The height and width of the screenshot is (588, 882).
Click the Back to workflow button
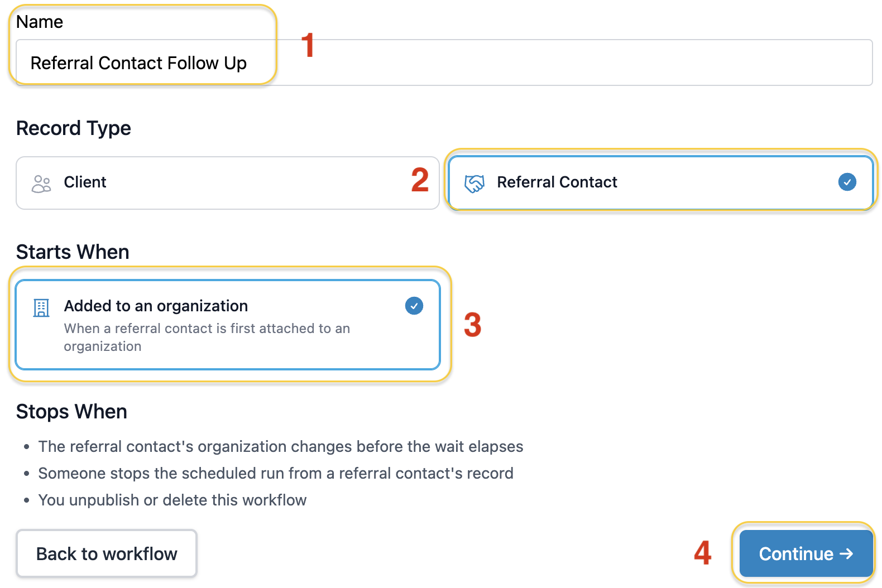[107, 553]
